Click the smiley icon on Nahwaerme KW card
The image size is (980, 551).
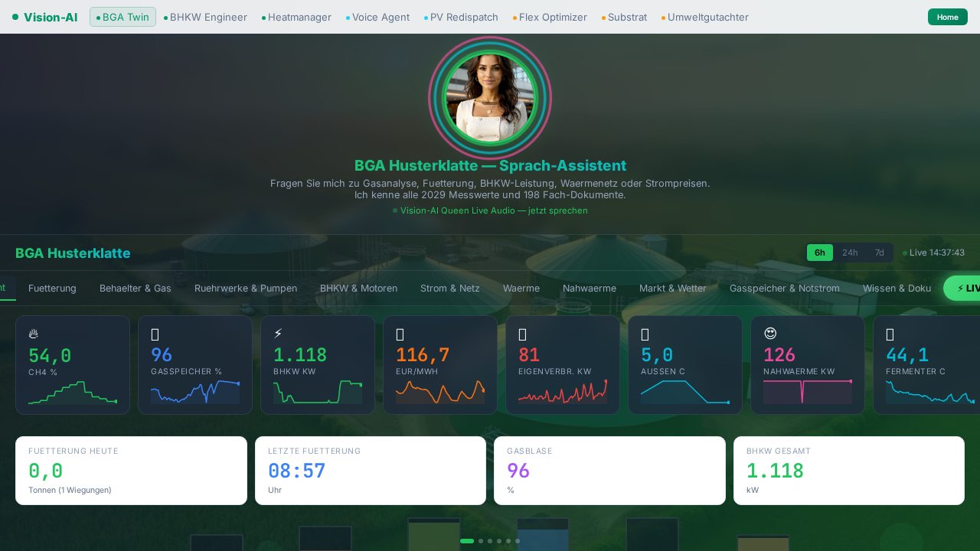pyautogui.click(x=770, y=334)
